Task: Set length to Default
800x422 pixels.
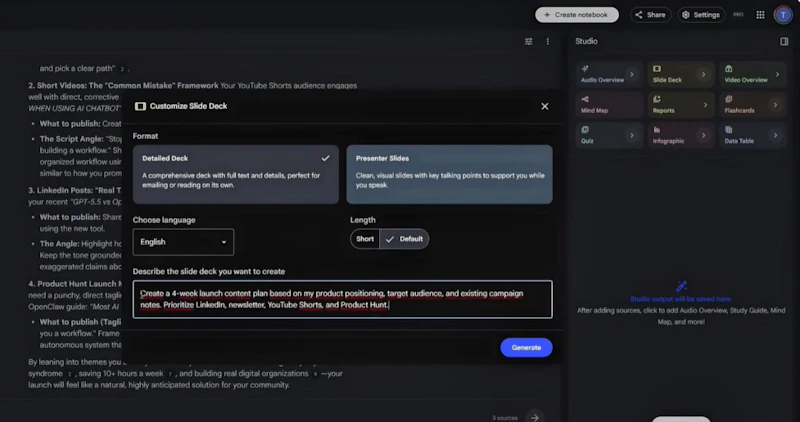Action: click(404, 239)
